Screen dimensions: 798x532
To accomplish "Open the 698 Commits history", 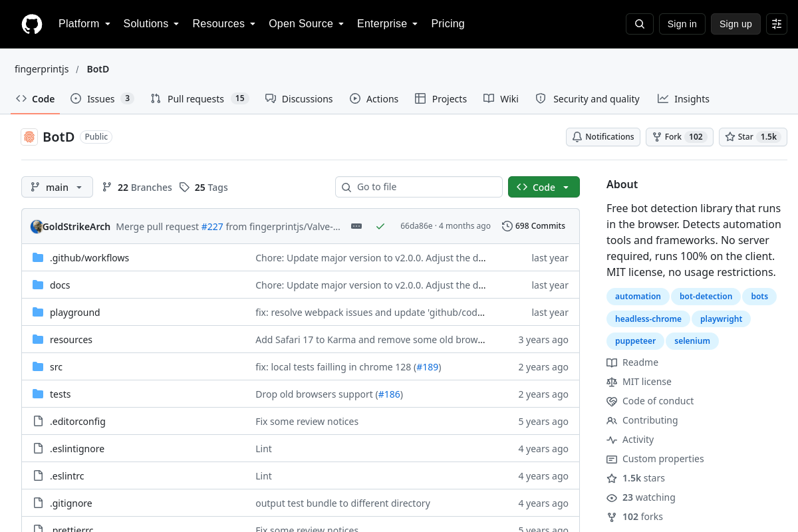I will click(x=534, y=226).
